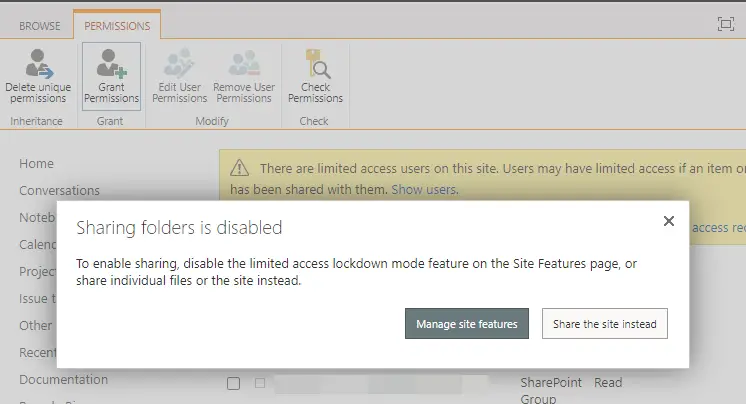Viewport: 746px width, 404px height.
Task: Switch to the BROWSE ribbon tab
Action: 39,26
